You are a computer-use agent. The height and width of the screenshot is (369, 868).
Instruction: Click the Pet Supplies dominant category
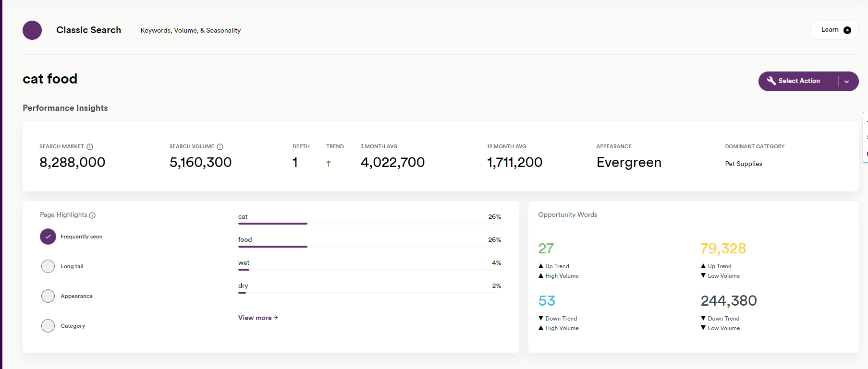coord(744,164)
